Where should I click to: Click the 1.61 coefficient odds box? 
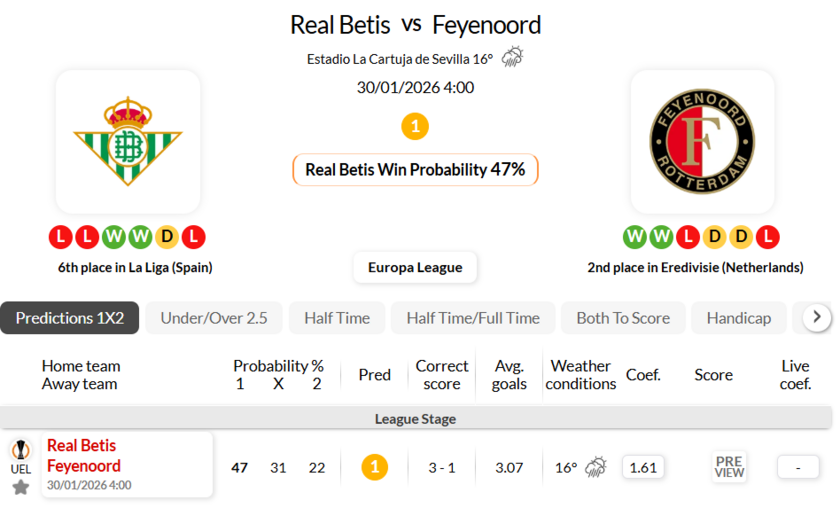pyautogui.click(x=643, y=467)
